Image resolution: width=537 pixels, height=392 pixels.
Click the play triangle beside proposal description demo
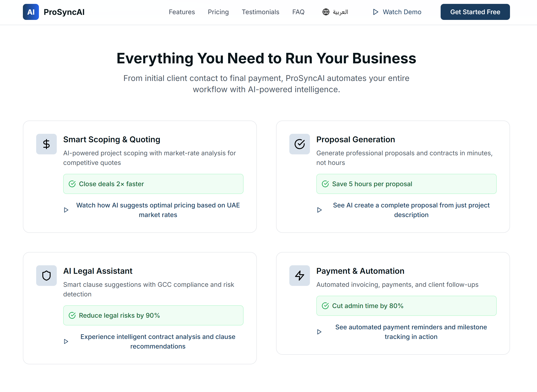point(319,210)
